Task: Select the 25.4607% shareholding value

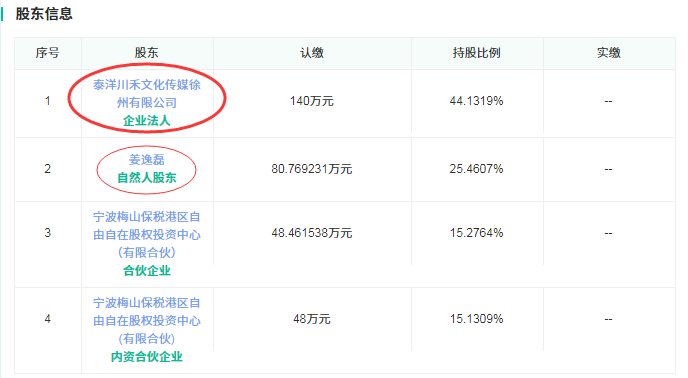Action: pyautogui.click(x=477, y=169)
